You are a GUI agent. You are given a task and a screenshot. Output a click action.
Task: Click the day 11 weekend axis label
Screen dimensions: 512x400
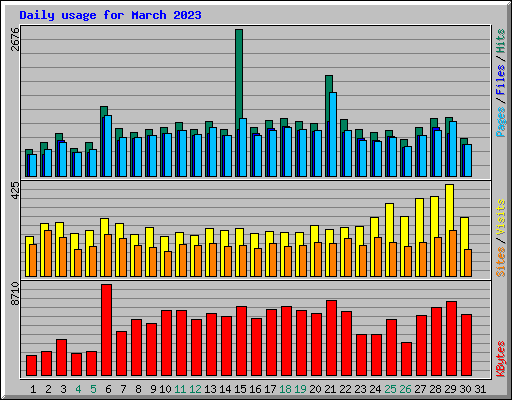(x=180, y=389)
